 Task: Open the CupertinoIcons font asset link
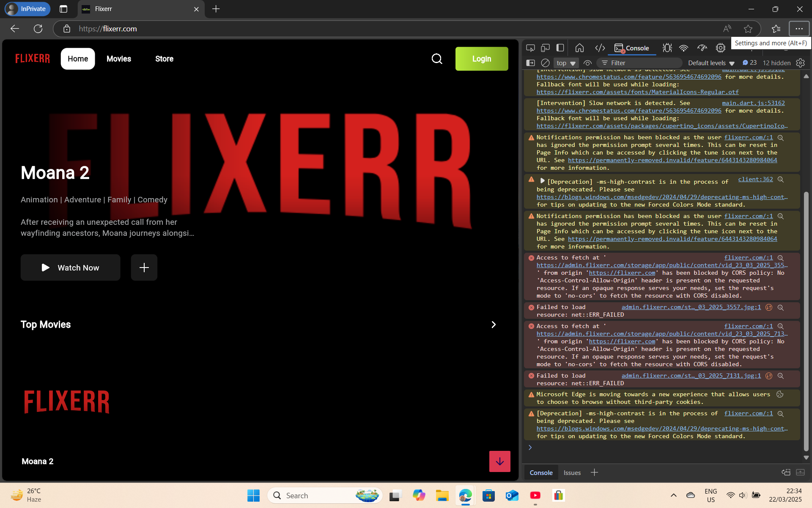[x=662, y=126]
